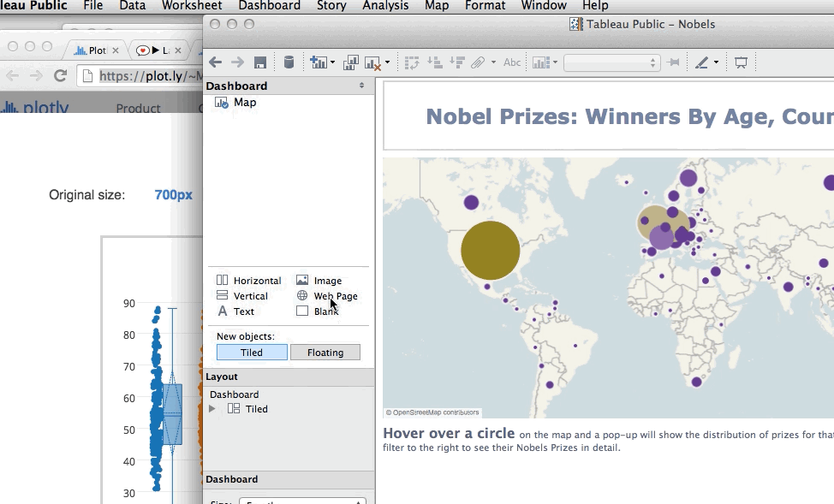Click the swap rows and columns icon
The image size is (834, 504).
412,62
